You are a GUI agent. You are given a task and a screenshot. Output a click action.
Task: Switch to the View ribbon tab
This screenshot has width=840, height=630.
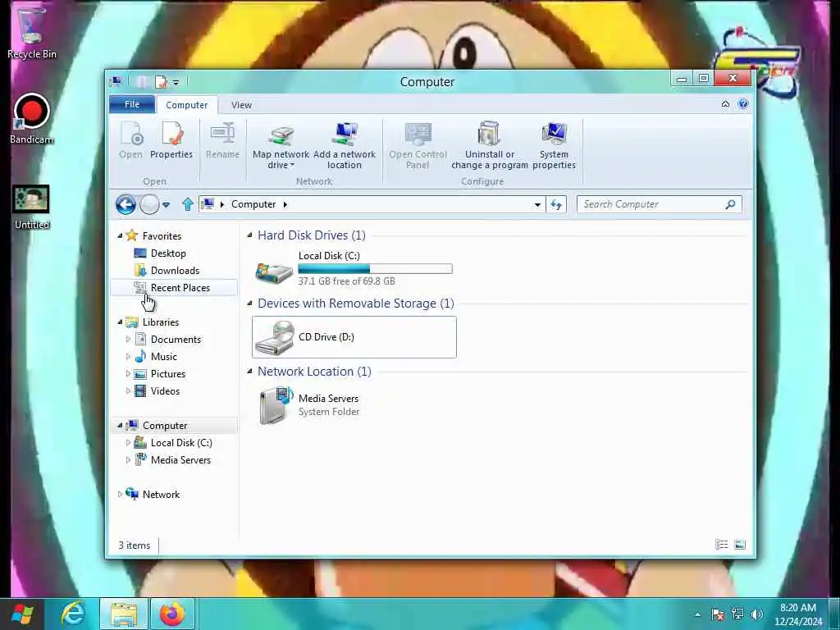pyautogui.click(x=242, y=105)
